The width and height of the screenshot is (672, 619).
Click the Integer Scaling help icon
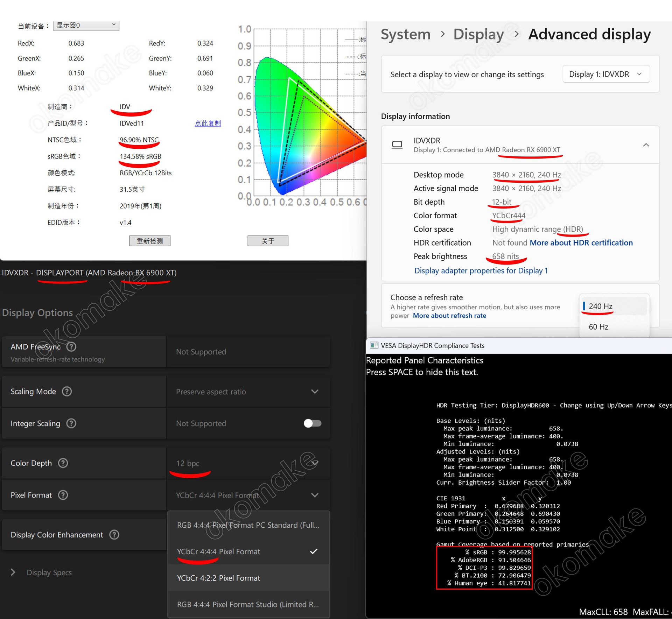pyautogui.click(x=71, y=423)
